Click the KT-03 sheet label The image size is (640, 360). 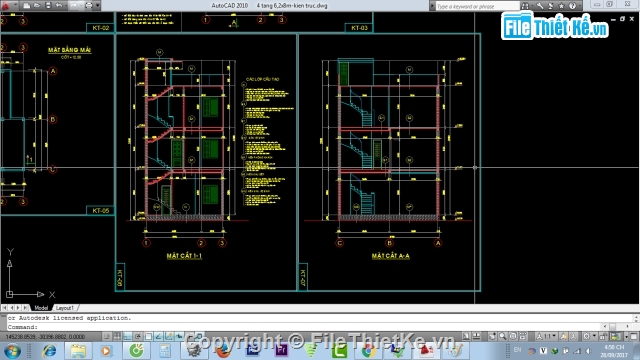[x=359, y=28]
